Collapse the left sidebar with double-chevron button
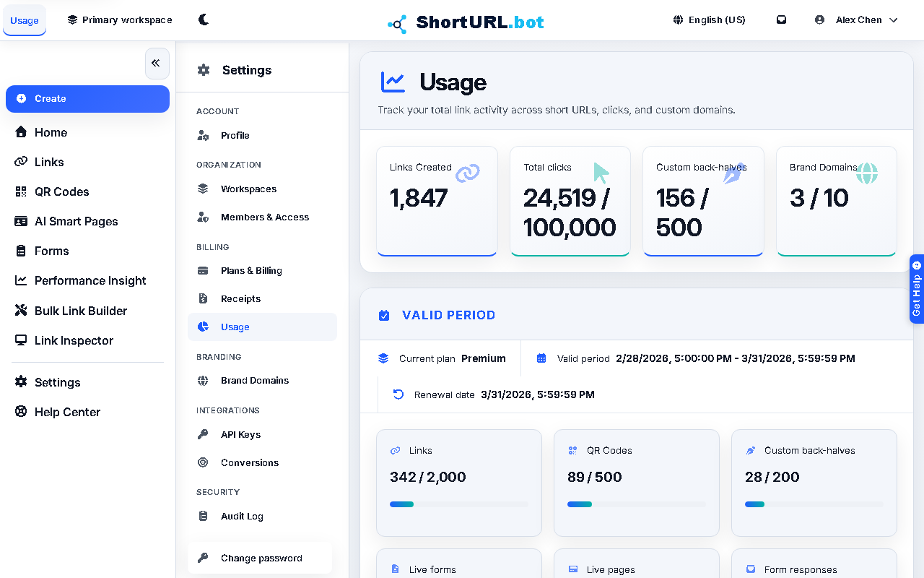 click(157, 64)
